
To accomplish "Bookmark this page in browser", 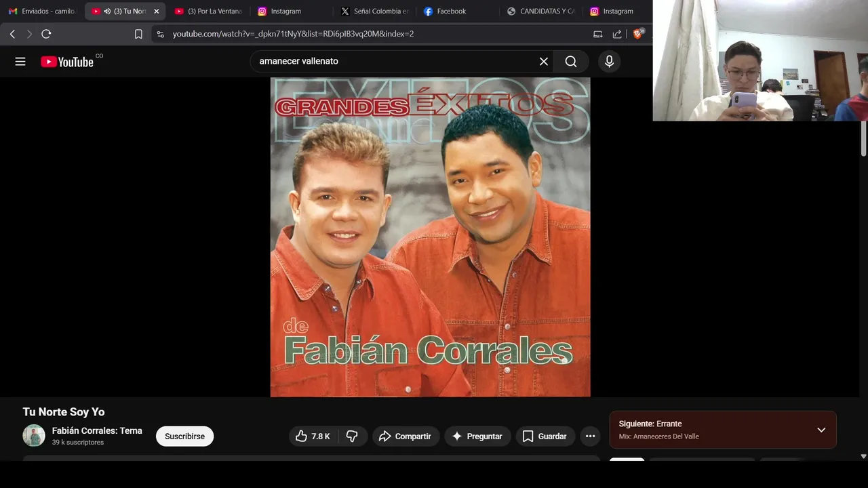I will 138,34.
